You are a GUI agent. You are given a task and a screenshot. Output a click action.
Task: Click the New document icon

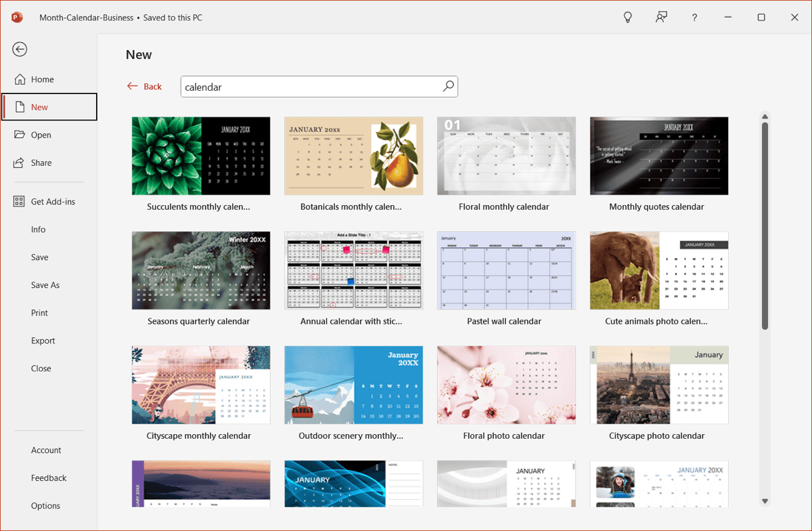point(20,107)
